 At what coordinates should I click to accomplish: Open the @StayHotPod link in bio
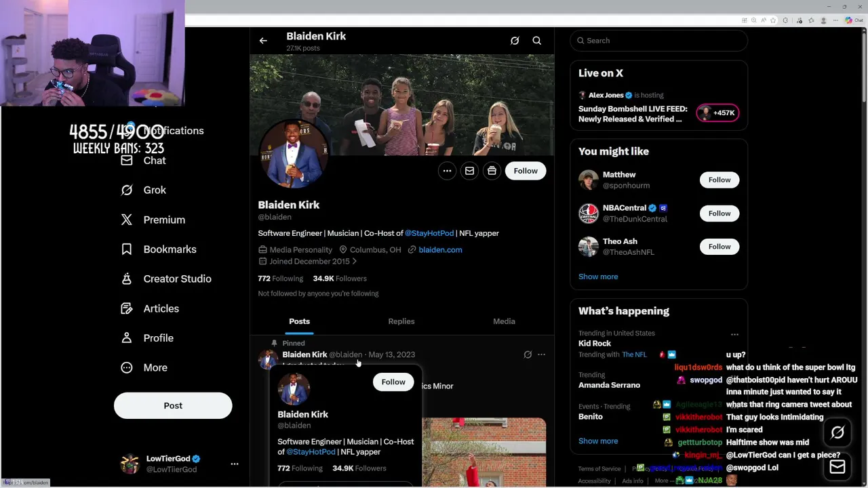pos(429,233)
